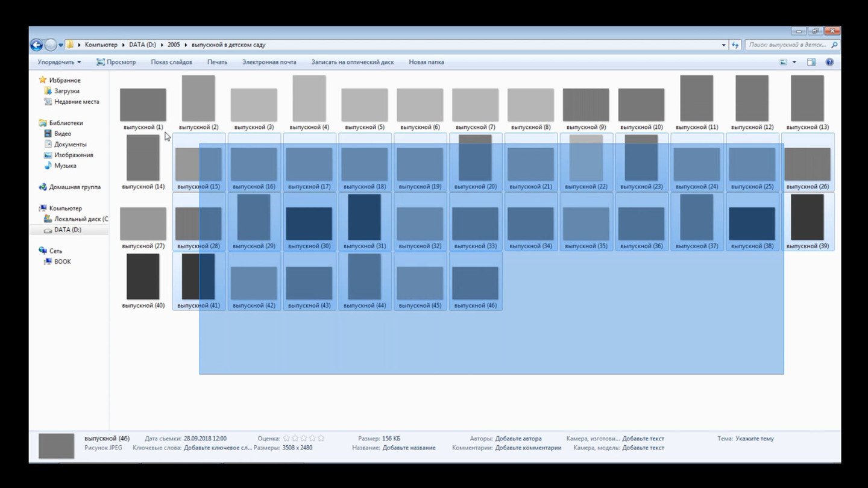Open the Упорядочить dropdown menu
The height and width of the screenshot is (488, 868).
click(59, 62)
